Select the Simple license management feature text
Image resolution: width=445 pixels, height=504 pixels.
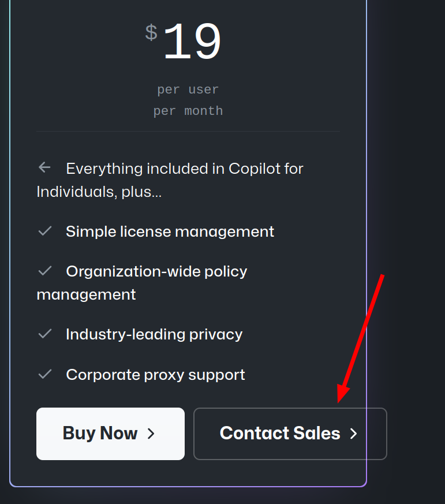[x=170, y=231]
